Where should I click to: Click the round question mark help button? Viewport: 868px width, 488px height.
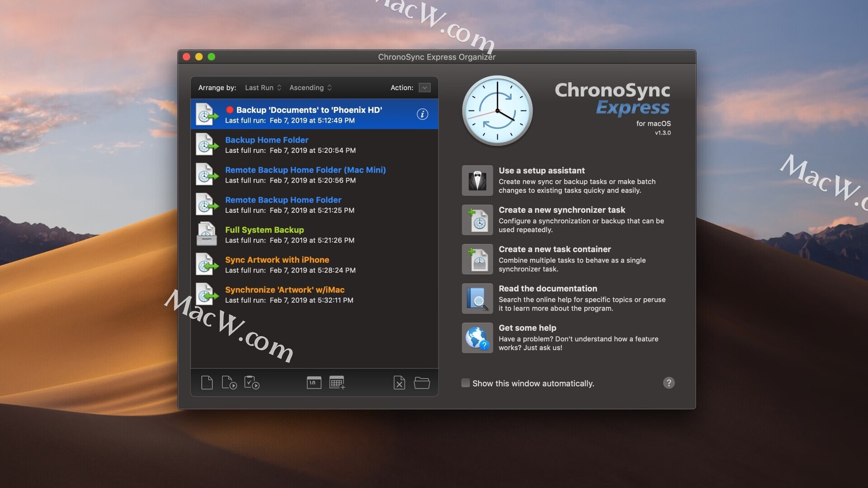(669, 383)
